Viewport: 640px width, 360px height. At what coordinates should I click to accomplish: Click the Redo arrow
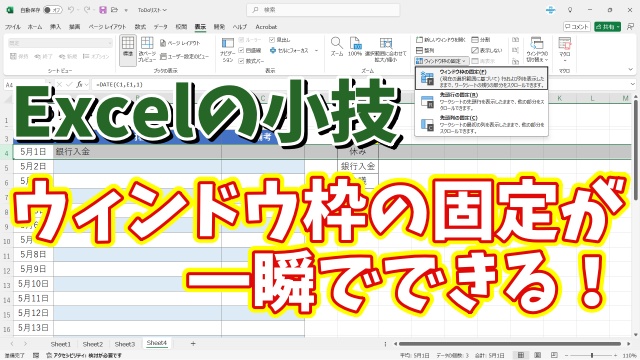(x=87, y=10)
